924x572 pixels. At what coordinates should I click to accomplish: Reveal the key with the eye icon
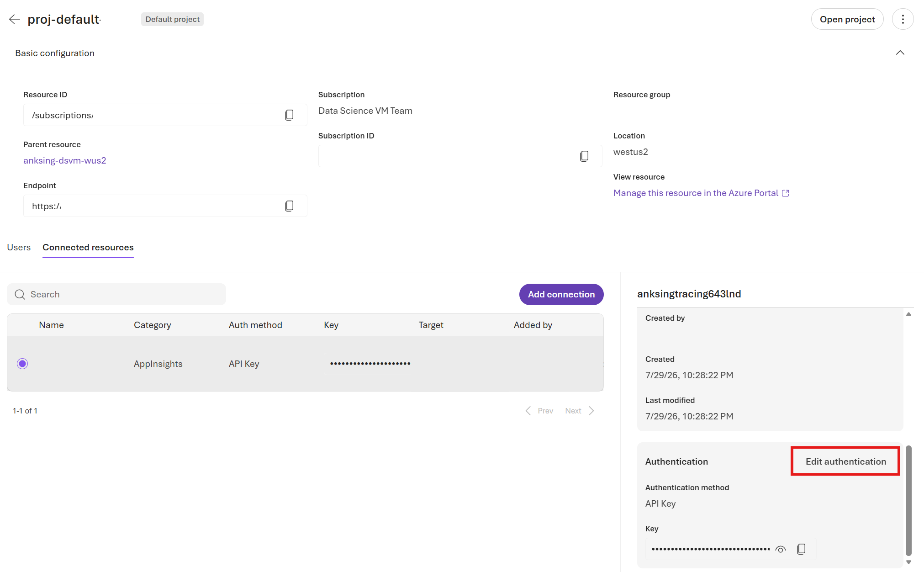pos(781,549)
